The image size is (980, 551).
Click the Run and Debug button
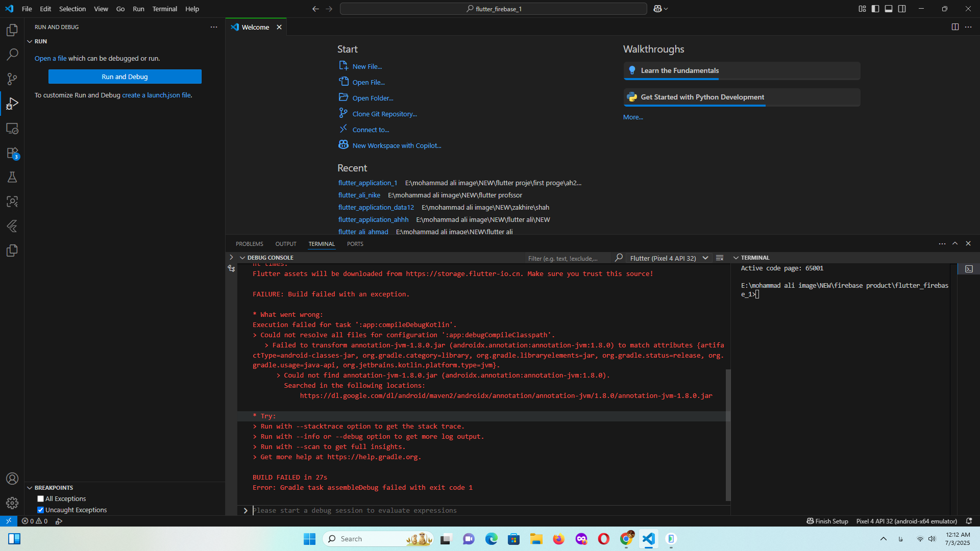[125, 77]
